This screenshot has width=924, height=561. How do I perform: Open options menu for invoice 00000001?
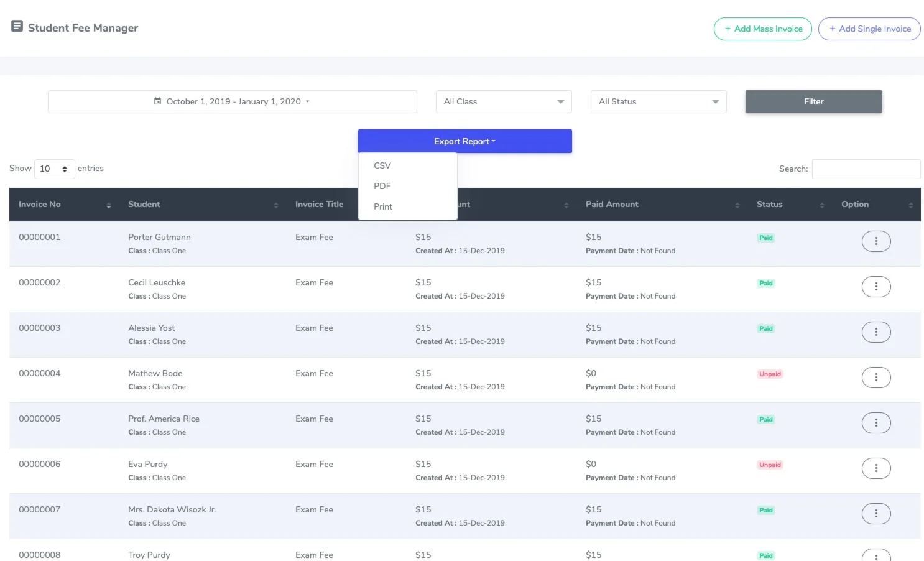pos(875,241)
